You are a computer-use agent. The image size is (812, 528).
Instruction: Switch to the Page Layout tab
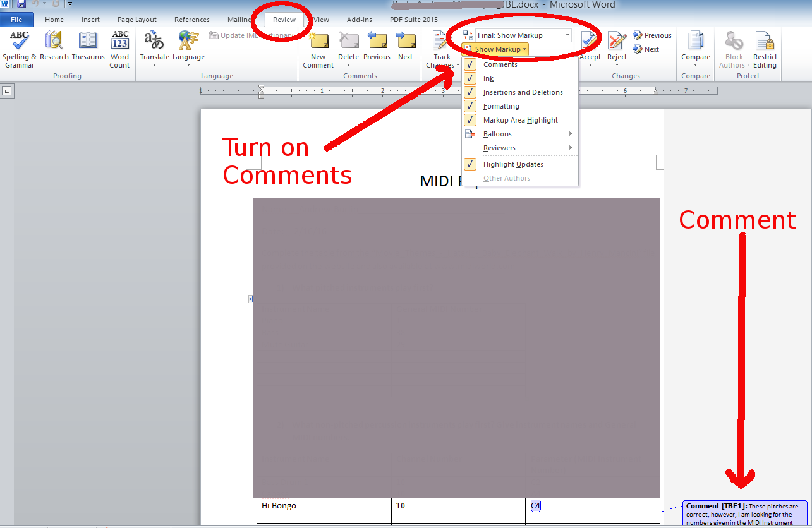[137, 20]
